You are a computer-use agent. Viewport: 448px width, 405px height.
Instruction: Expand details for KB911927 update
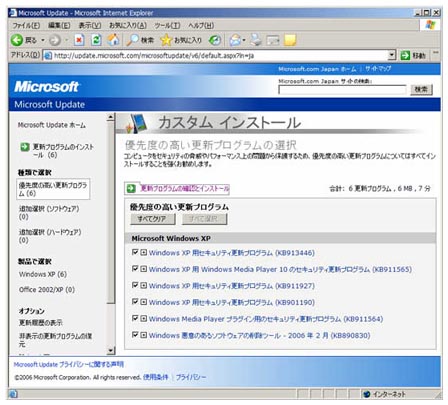pos(143,285)
